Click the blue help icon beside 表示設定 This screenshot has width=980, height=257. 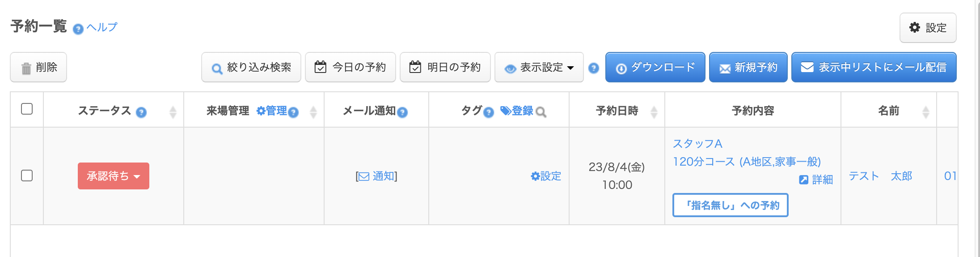coord(594,68)
